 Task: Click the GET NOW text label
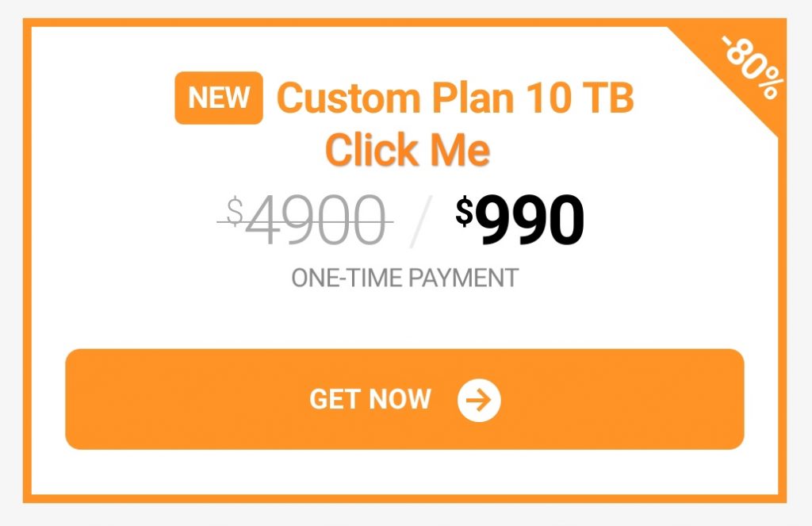click(370, 400)
